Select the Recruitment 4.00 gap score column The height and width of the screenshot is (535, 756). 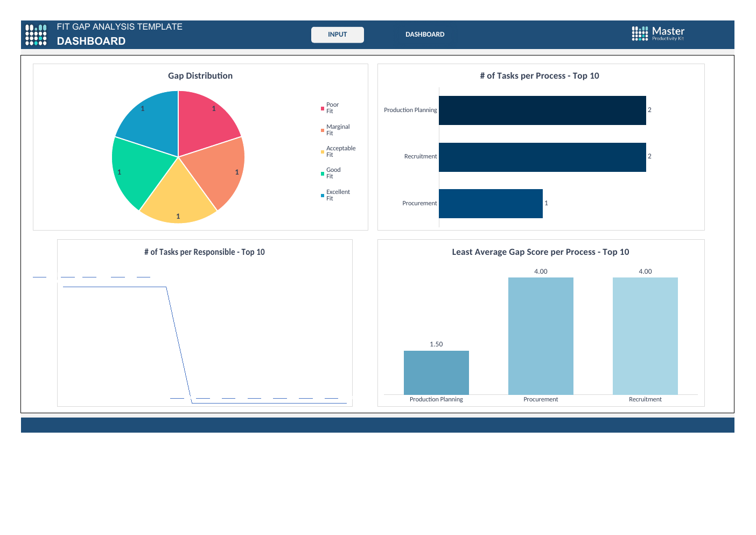click(645, 336)
